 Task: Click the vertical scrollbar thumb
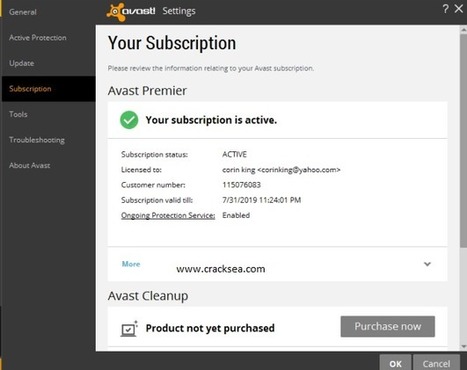point(463,140)
